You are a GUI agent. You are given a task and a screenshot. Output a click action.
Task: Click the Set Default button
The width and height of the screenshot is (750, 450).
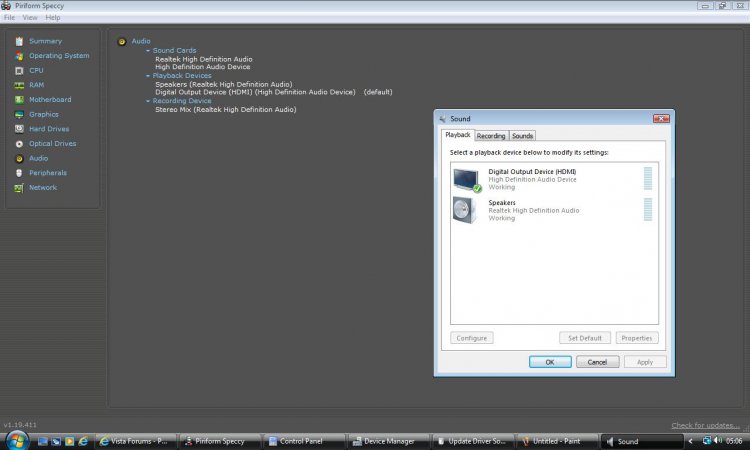pos(585,338)
